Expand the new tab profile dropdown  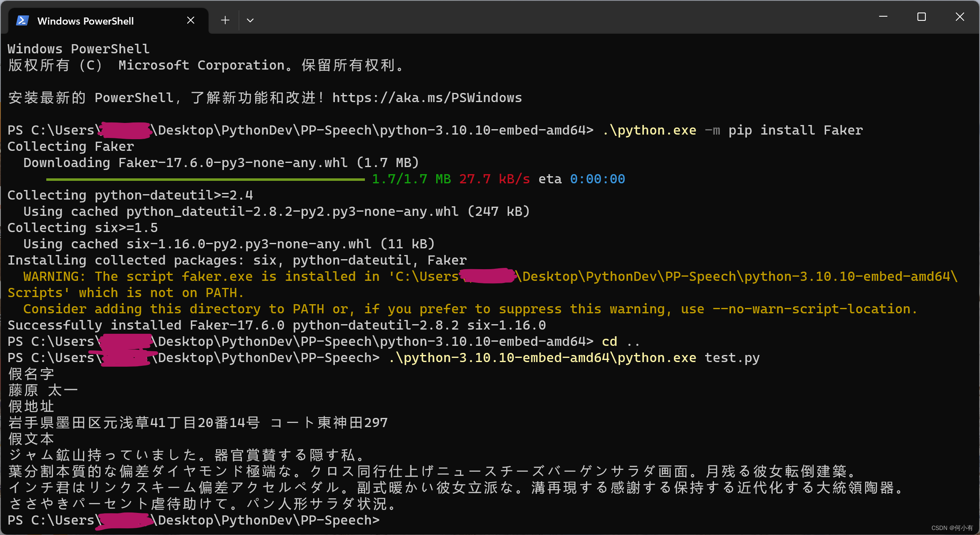point(250,20)
